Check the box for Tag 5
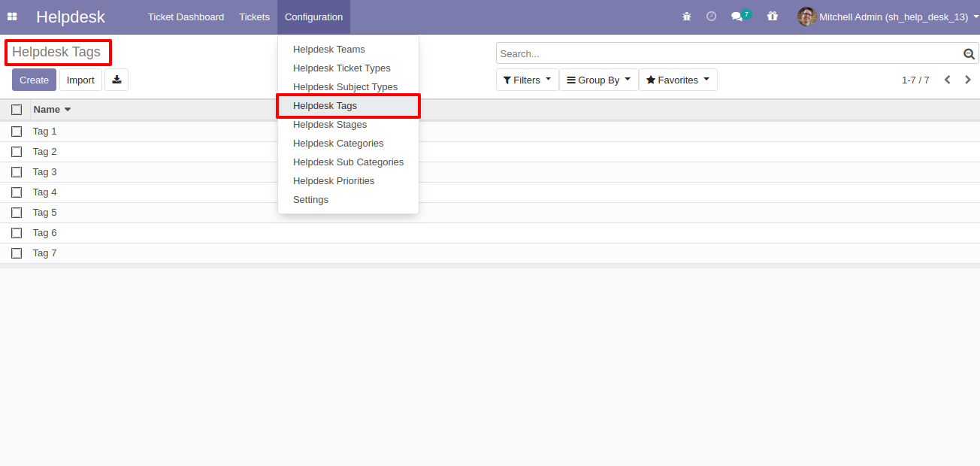980x466 pixels. (x=17, y=213)
